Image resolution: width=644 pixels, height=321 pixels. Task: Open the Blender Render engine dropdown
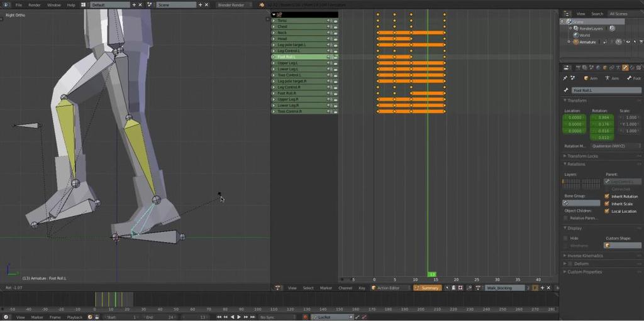234,5
